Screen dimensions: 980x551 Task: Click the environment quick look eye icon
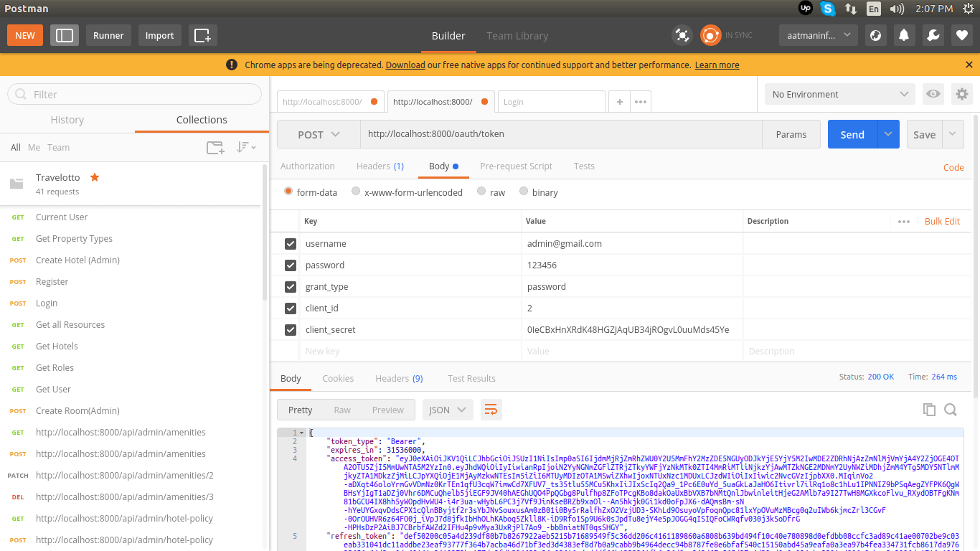(x=933, y=94)
